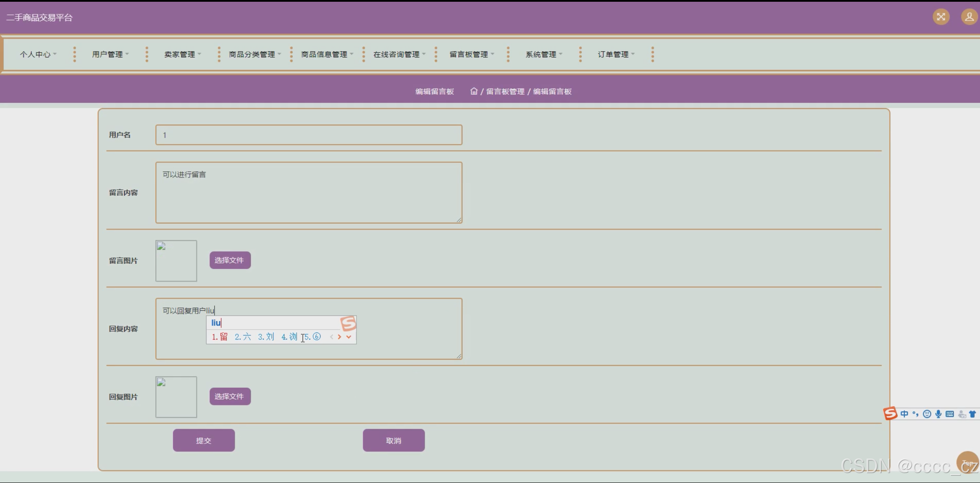The width and height of the screenshot is (980, 483).
Task: Click 留言板管理 breadcrumb link
Action: point(505,91)
